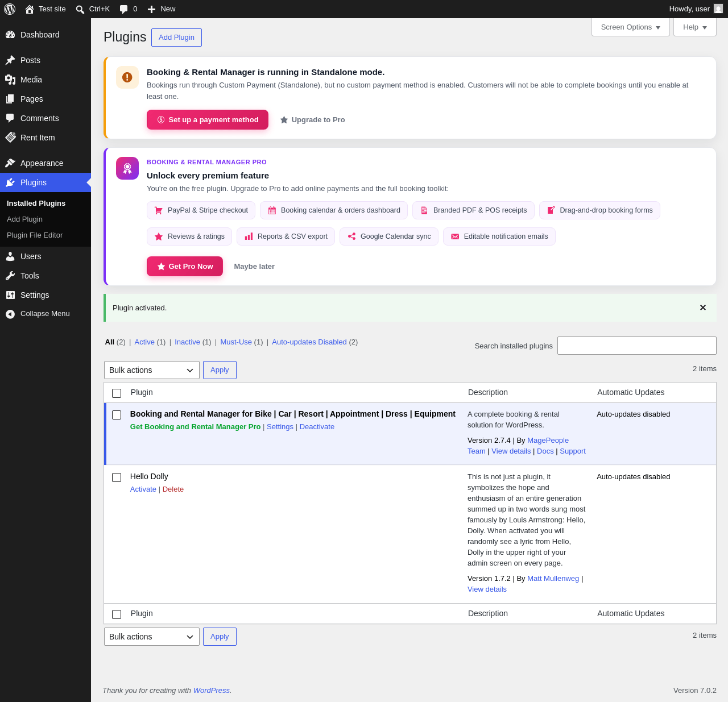The height and width of the screenshot is (702, 728).
Task: Click Get Booking and Rental Manager Pro
Action: coord(195,427)
